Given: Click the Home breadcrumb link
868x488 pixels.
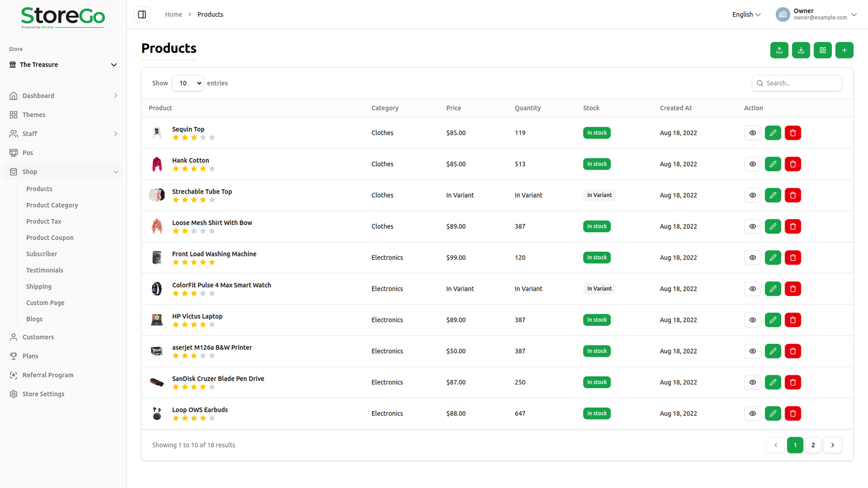Looking at the screenshot, I should (174, 15).
